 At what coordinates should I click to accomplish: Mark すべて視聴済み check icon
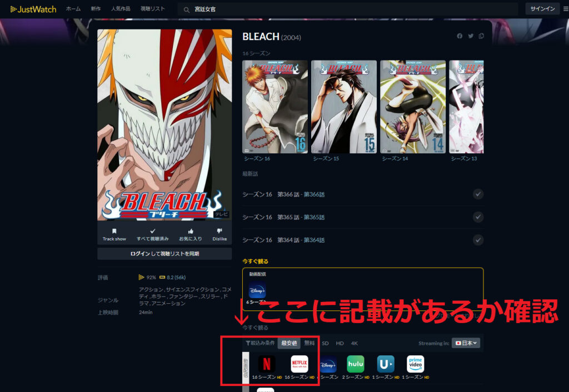pos(153,231)
